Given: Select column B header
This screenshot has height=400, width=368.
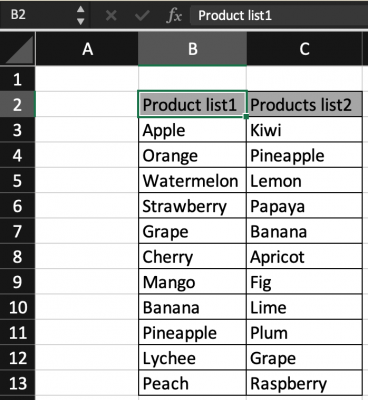Looking at the screenshot, I should point(192,49).
